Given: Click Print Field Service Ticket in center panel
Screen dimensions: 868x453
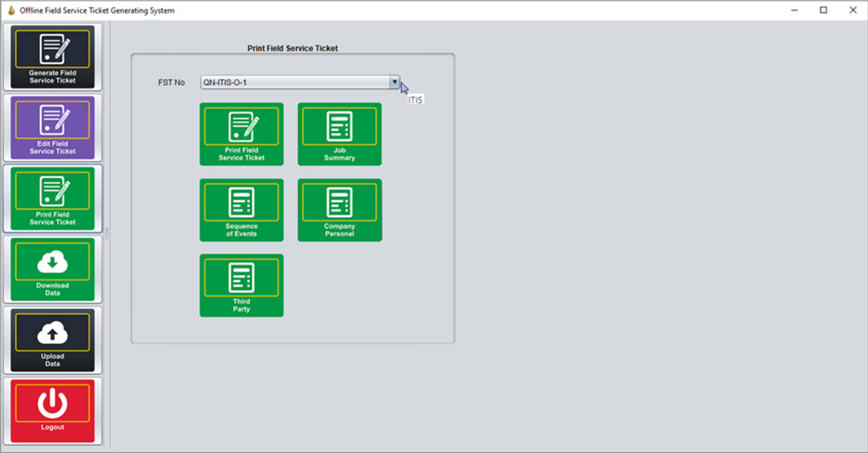Looking at the screenshot, I should (241, 134).
